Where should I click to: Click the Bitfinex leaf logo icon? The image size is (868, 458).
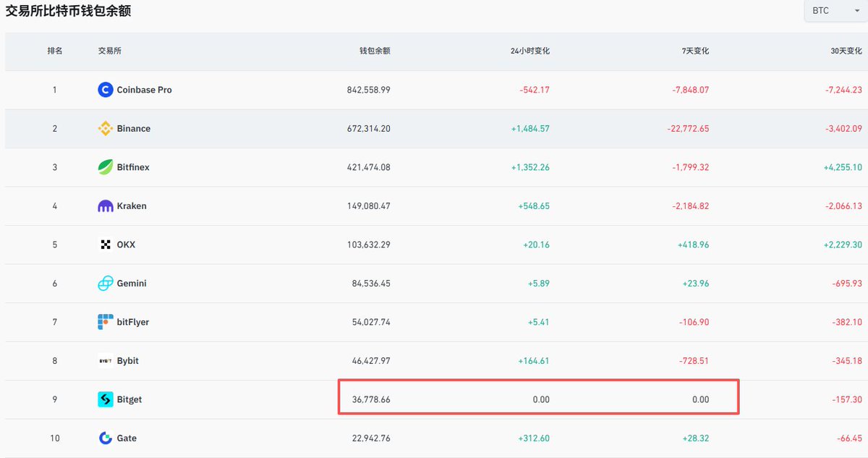point(106,167)
